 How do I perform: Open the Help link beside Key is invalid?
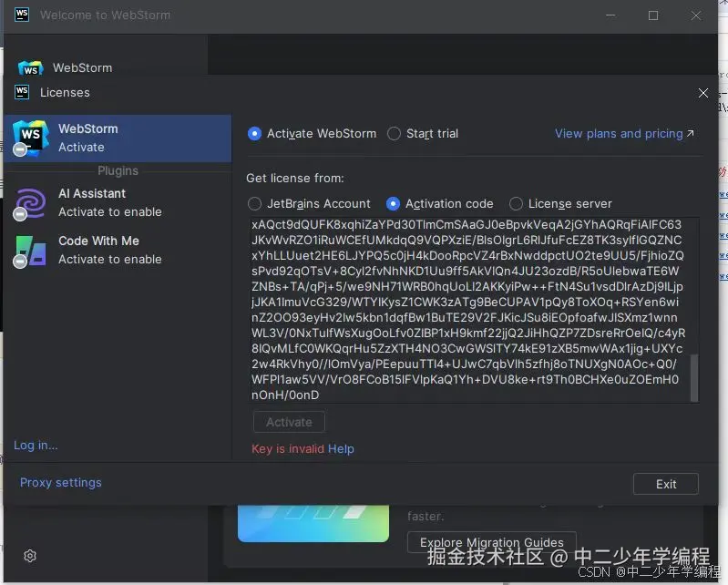tap(341, 449)
